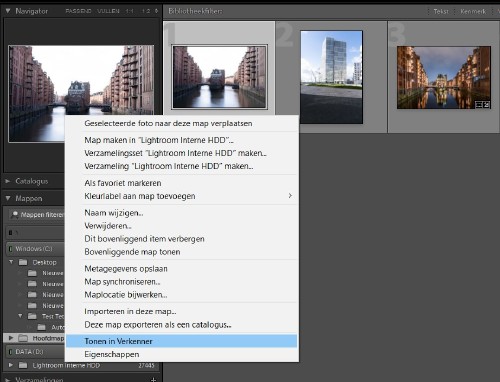Viewport: 500px width, 382px height.
Task: Click the Mappen panel title
Action: point(29,198)
